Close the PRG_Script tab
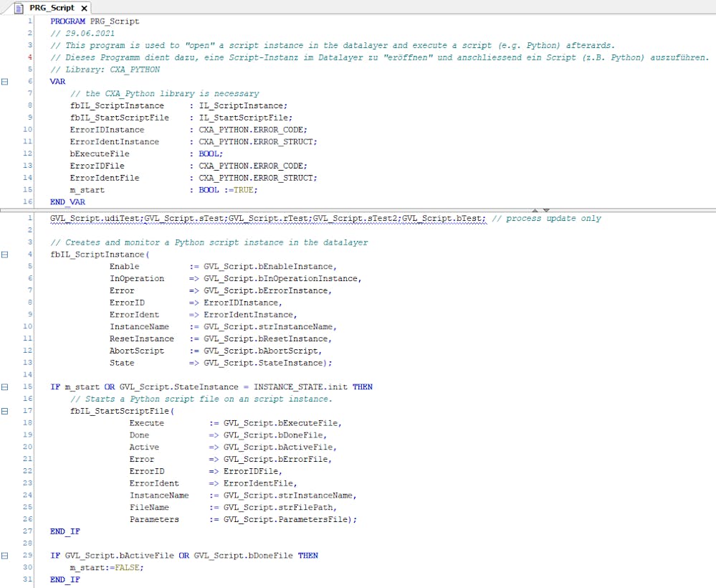 coord(84,8)
